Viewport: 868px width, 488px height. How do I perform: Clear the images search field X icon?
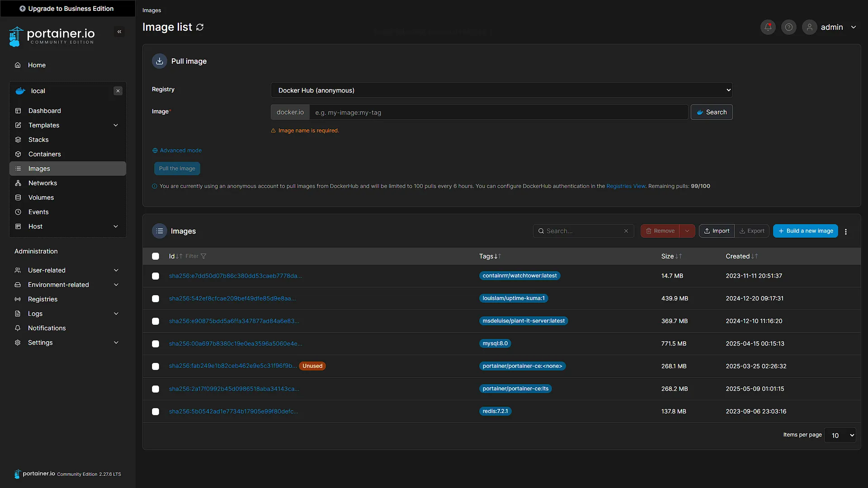(626, 231)
